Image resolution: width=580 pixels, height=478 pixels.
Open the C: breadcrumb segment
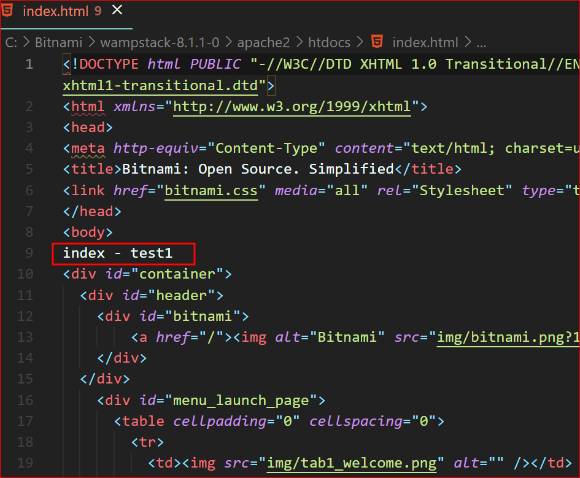(x=11, y=43)
